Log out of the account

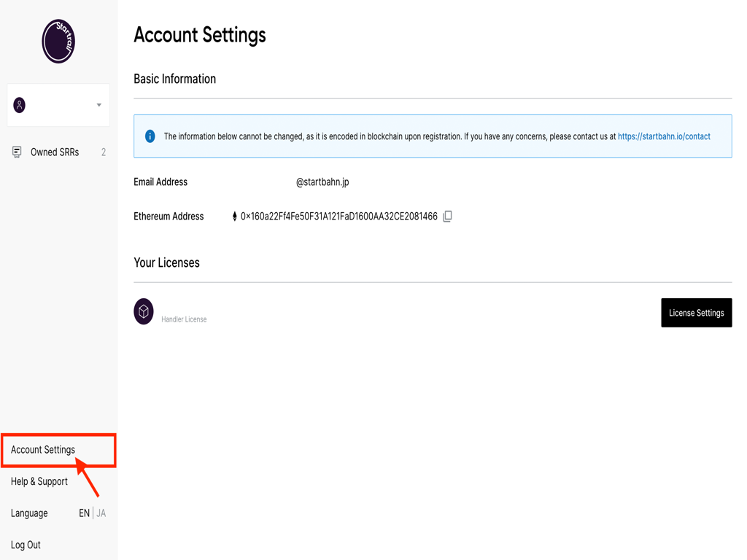(x=26, y=545)
